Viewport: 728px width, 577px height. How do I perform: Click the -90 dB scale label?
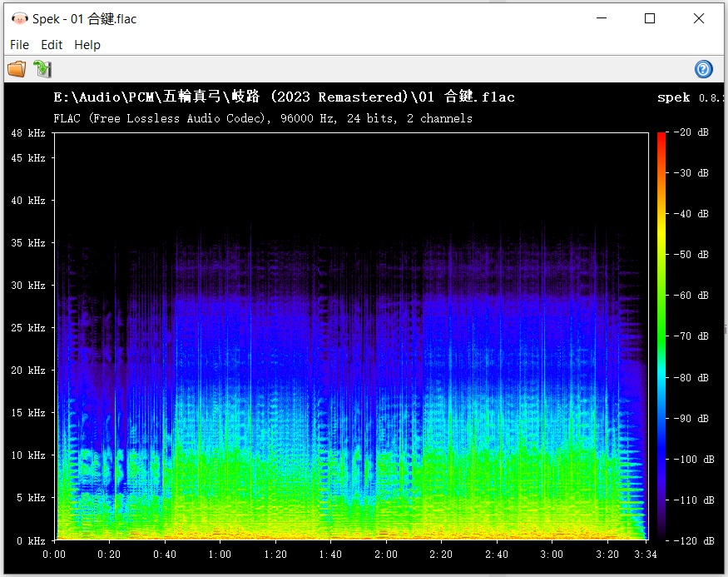(691, 419)
